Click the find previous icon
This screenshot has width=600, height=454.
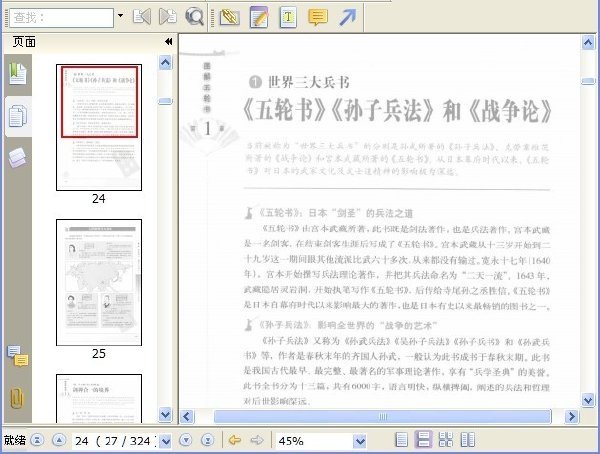(x=142, y=17)
